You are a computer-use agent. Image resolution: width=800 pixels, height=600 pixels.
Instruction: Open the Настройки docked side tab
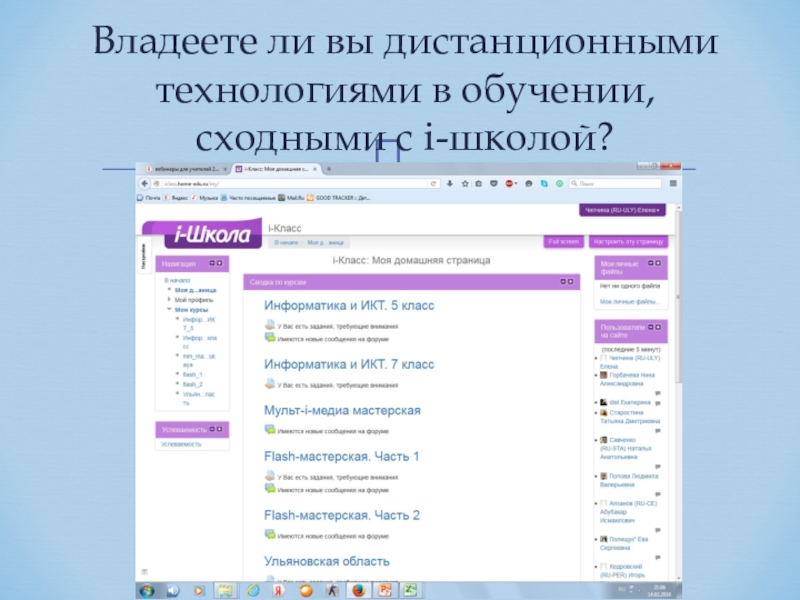tap(143, 256)
